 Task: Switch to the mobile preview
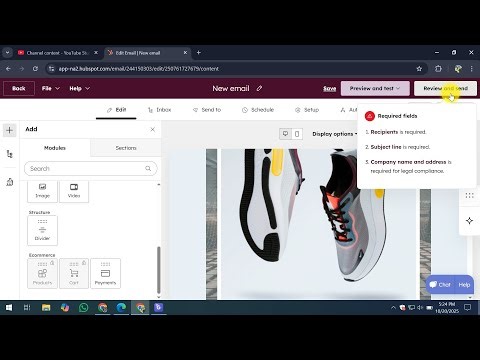tap(297, 134)
